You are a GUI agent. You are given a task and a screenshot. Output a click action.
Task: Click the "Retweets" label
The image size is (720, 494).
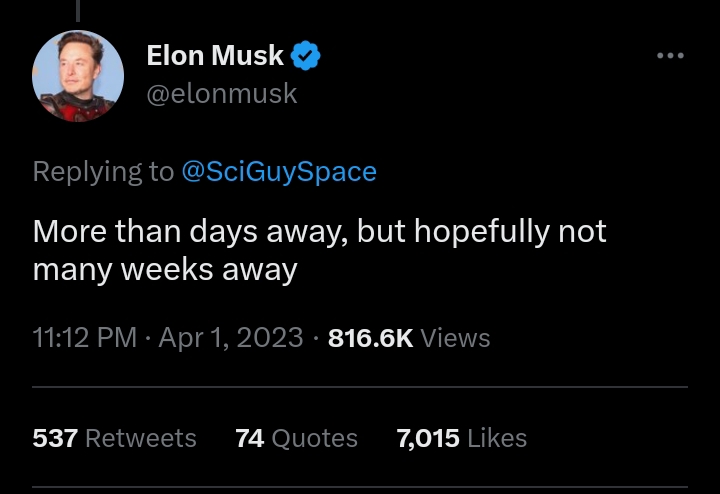click(141, 438)
